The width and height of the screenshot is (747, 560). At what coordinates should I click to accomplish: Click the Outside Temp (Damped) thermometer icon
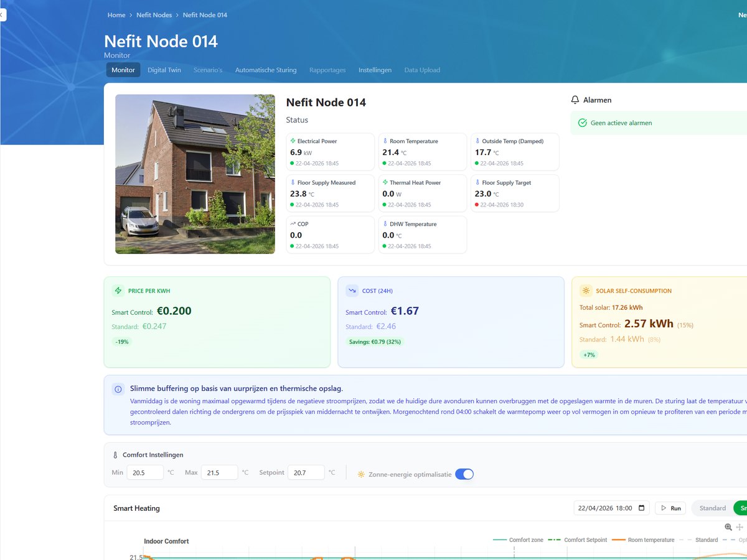477,141
